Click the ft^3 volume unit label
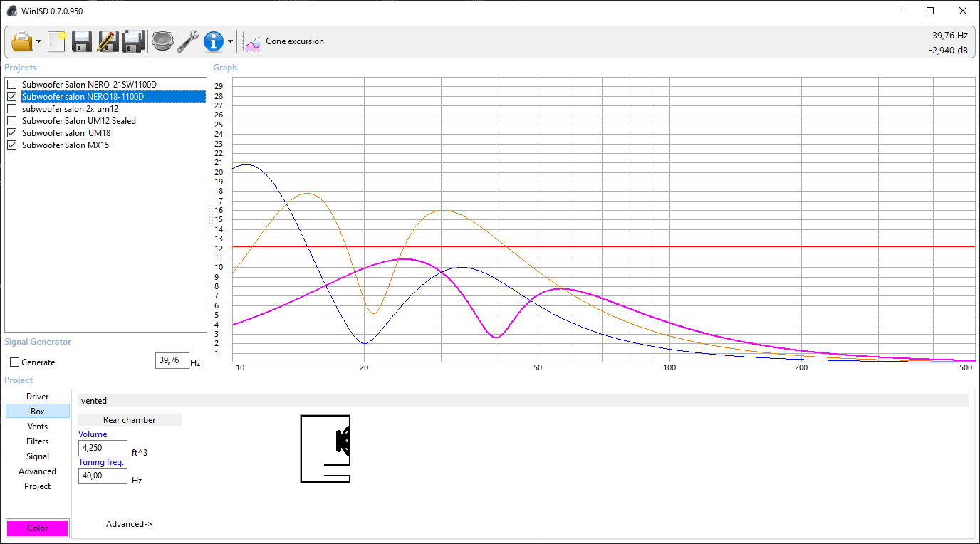The width and height of the screenshot is (980, 544). coord(140,453)
